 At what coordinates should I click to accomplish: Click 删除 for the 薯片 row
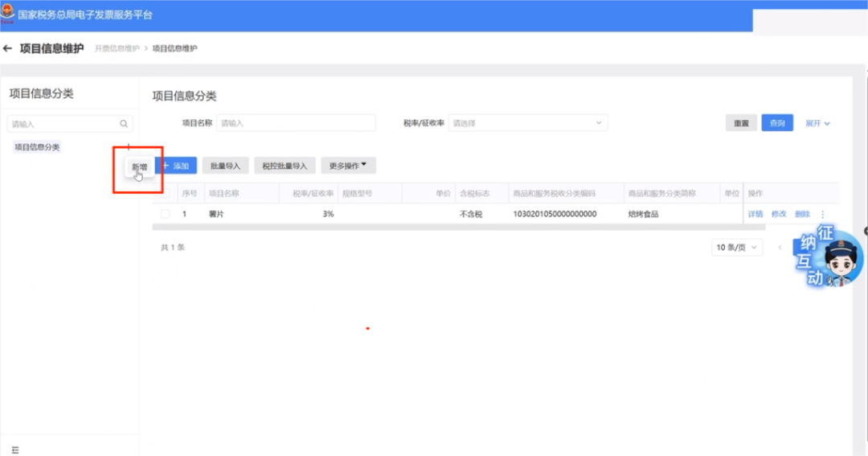click(802, 214)
